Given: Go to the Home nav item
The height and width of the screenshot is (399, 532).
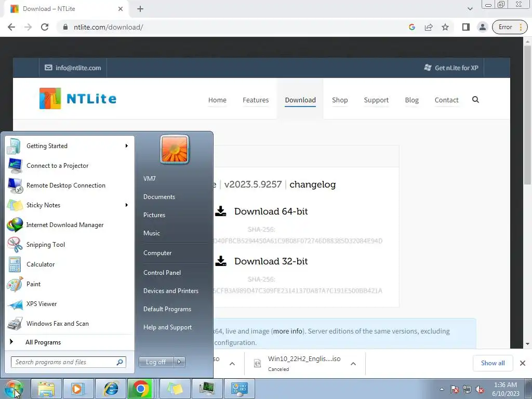Looking at the screenshot, I should [217, 100].
